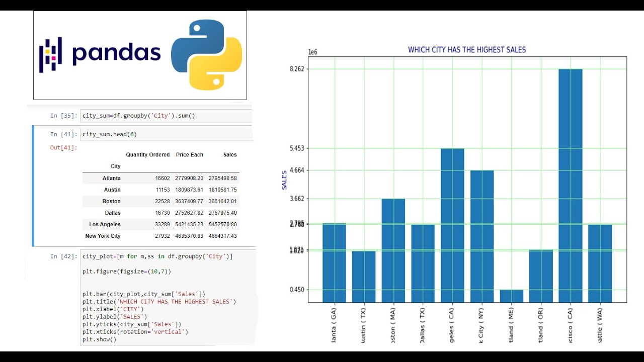Screen dimensions: 644x362
Task: Click quantity ordered value 33289
Action: [163, 225]
